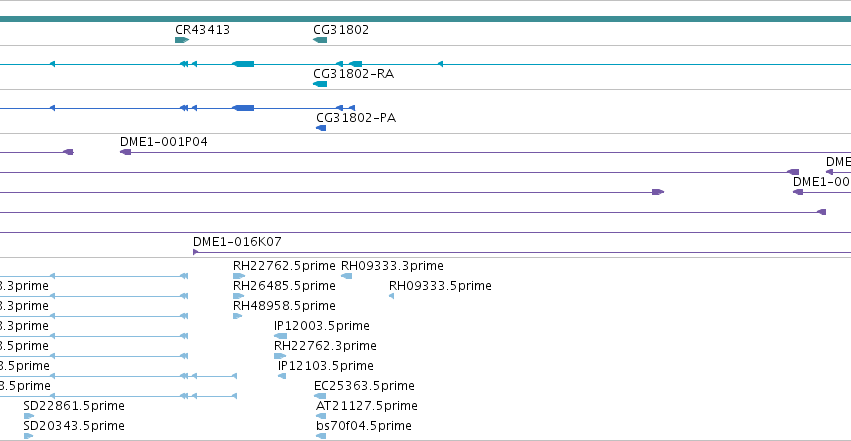Click the bs70f04.5prime label
The width and height of the screenshot is (851, 441).
pyautogui.click(x=364, y=426)
